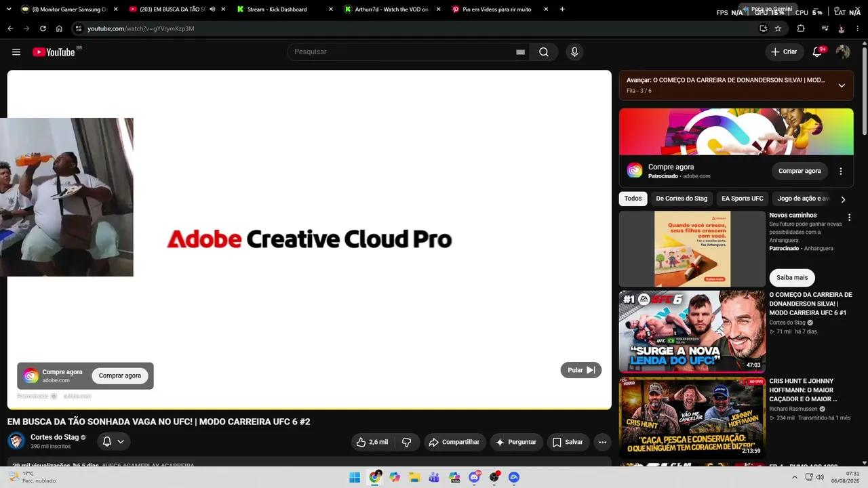Switch to Monitor Gamer Samsung tab
Viewport: 868px width, 488px height.
click(x=69, y=9)
